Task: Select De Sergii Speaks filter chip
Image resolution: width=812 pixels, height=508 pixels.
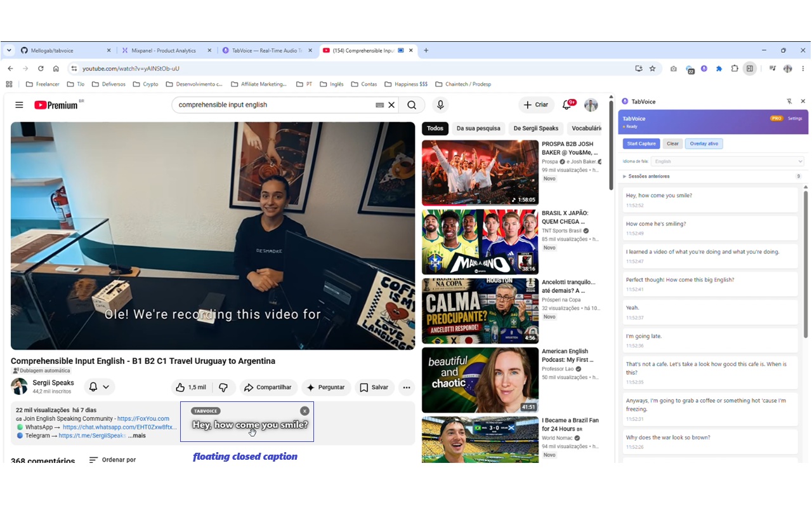Action: click(536, 128)
